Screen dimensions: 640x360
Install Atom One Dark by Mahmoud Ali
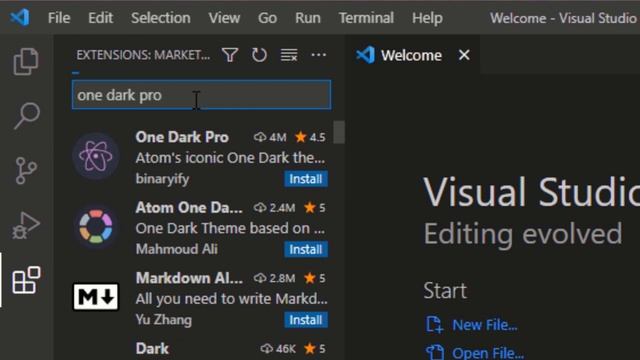306,249
